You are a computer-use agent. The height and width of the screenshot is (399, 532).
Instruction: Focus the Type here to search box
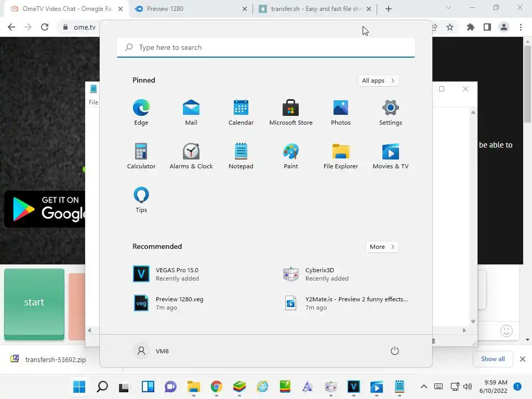tap(266, 47)
